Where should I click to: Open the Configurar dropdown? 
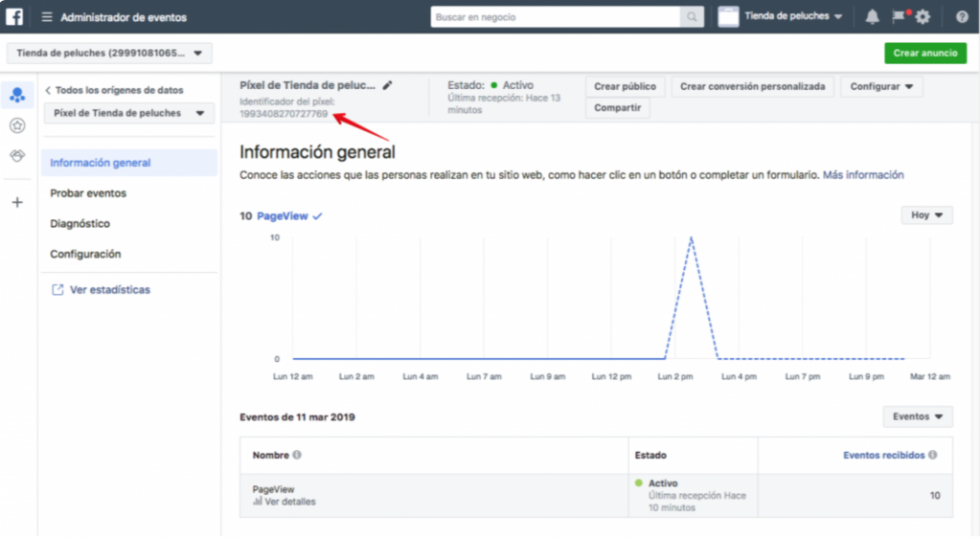click(x=880, y=86)
